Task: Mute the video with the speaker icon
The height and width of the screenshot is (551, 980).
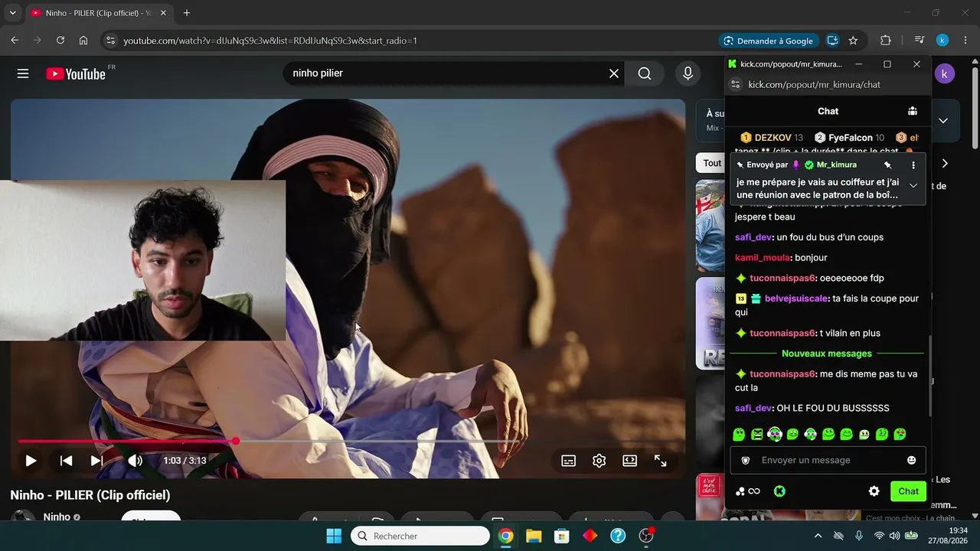Action: pos(135,461)
